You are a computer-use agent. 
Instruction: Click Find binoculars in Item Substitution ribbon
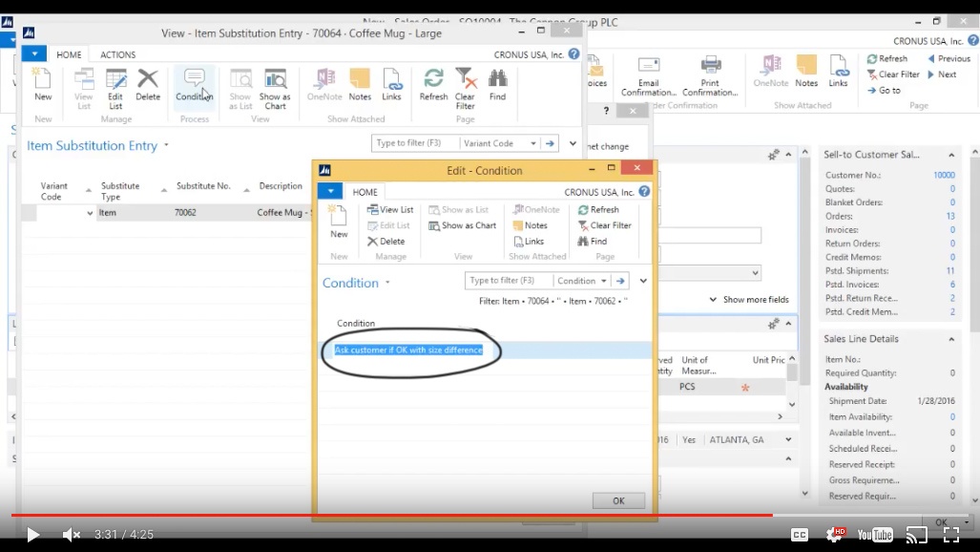coord(497,84)
